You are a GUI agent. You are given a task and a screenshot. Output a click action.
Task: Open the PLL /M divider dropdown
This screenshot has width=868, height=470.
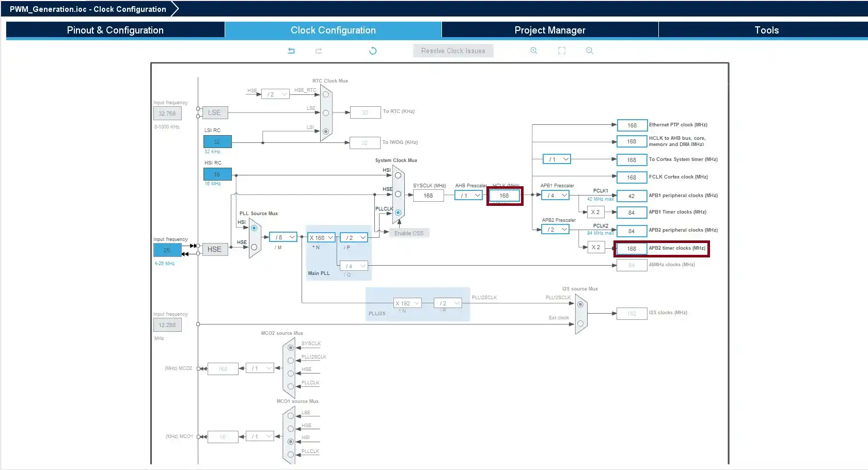tap(283, 237)
